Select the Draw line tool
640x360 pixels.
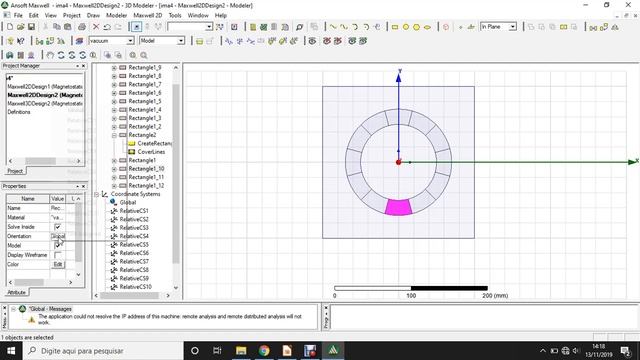pyautogui.click(x=333, y=27)
